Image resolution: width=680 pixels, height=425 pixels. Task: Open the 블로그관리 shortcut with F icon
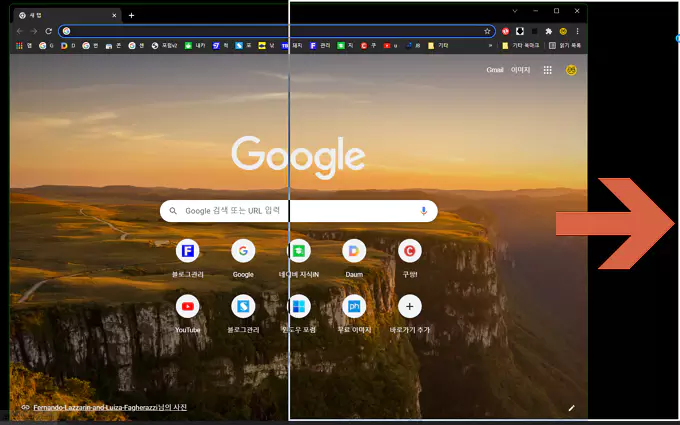click(x=187, y=258)
